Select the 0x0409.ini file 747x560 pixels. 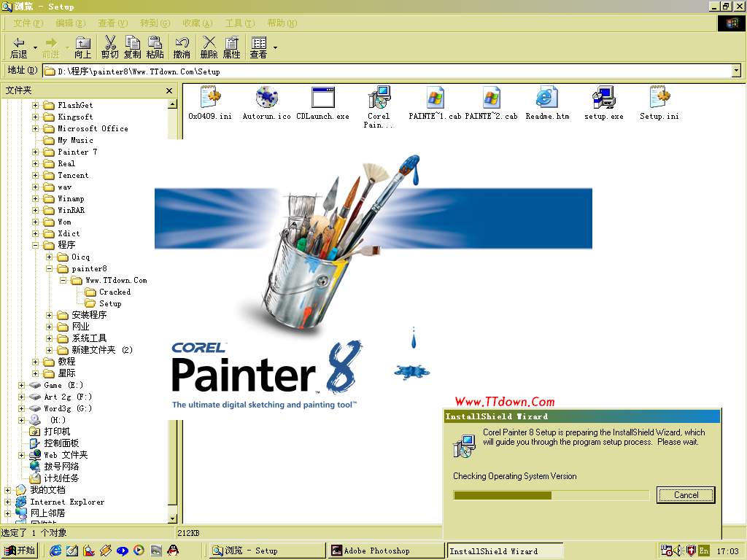point(210,103)
